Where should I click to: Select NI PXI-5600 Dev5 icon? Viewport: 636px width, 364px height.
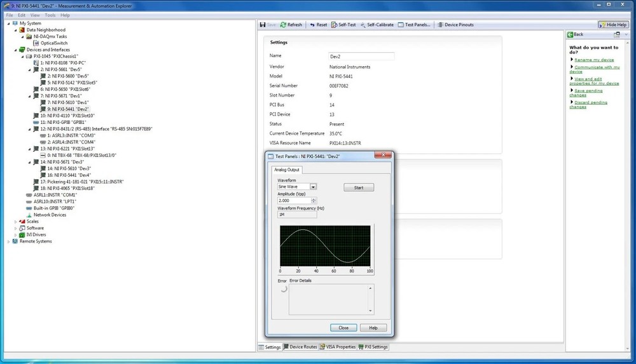tap(43, 76)
